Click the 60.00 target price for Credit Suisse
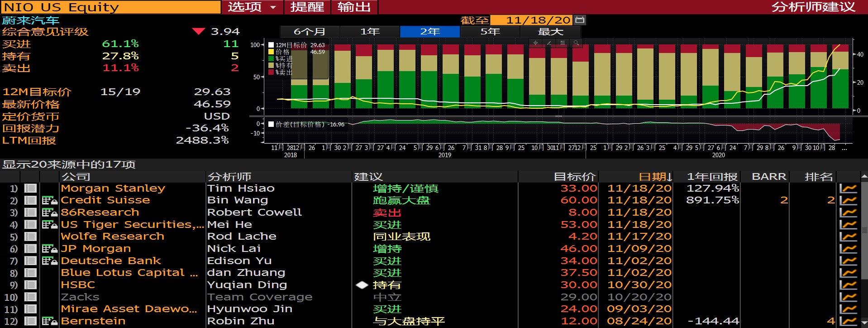This screenshot has width=868, height=328. pyautogui.click(x=579, y=200)
